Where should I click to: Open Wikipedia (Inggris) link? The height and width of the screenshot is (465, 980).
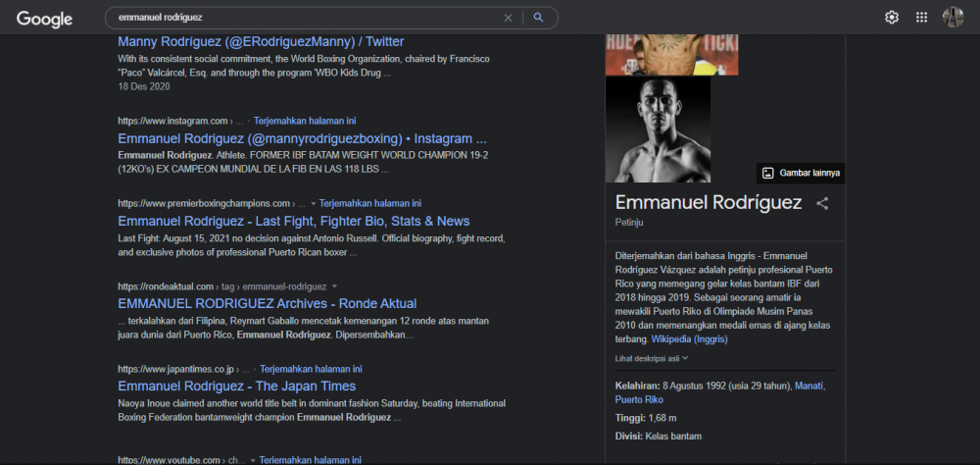coord(689,339)
